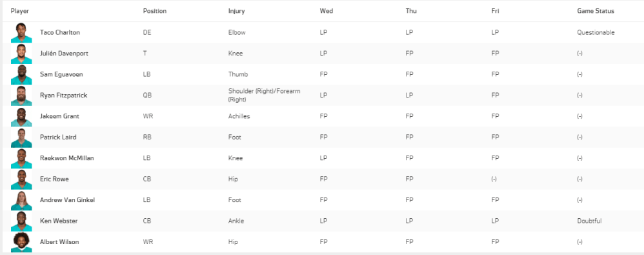Image resolution: width=644 pixels, height=255 pixels.
Task: Sort by the Player column header
Action: tap(20, 11)
